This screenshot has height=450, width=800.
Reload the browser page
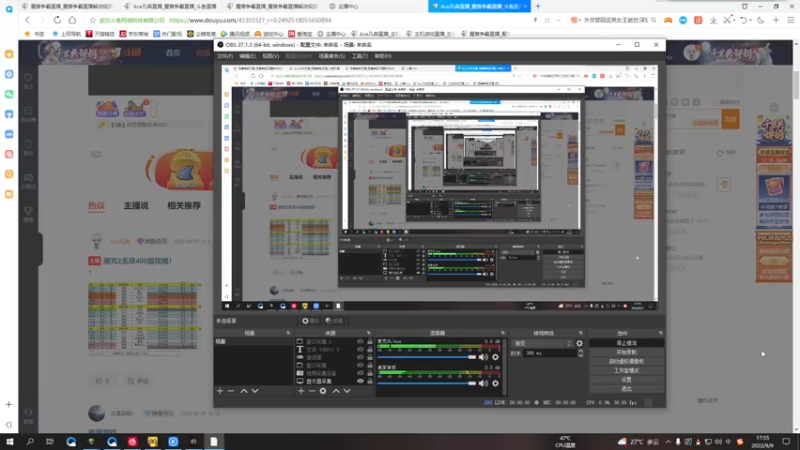click(57, 20)
